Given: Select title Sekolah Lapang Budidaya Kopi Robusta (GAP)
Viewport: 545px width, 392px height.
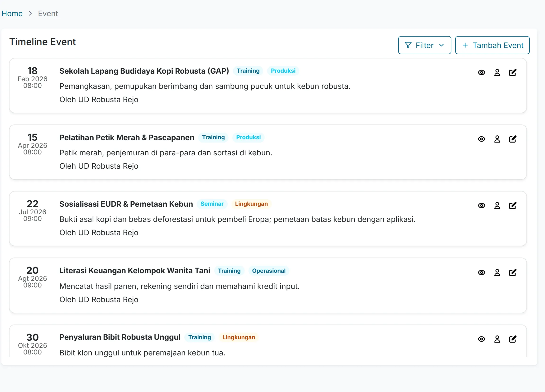Looking at the screenshot, I should point(144,71).
